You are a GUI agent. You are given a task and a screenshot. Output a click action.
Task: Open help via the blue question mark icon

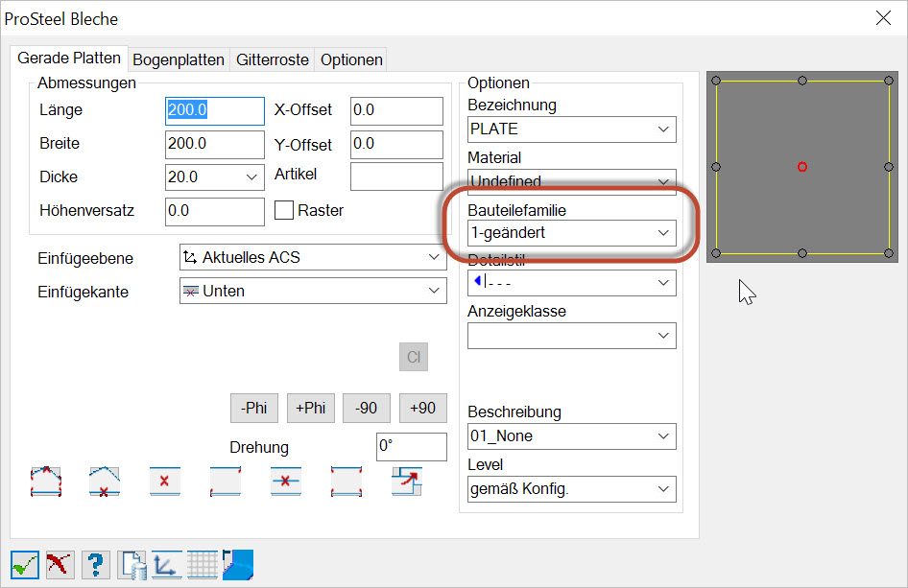tap(96, 565)
